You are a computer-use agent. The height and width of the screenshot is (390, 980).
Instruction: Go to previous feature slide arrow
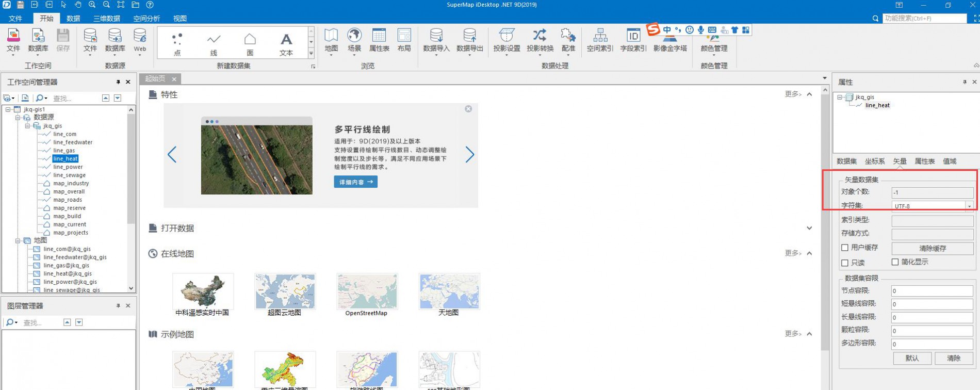pyautogui.click(x=172, y=155)
